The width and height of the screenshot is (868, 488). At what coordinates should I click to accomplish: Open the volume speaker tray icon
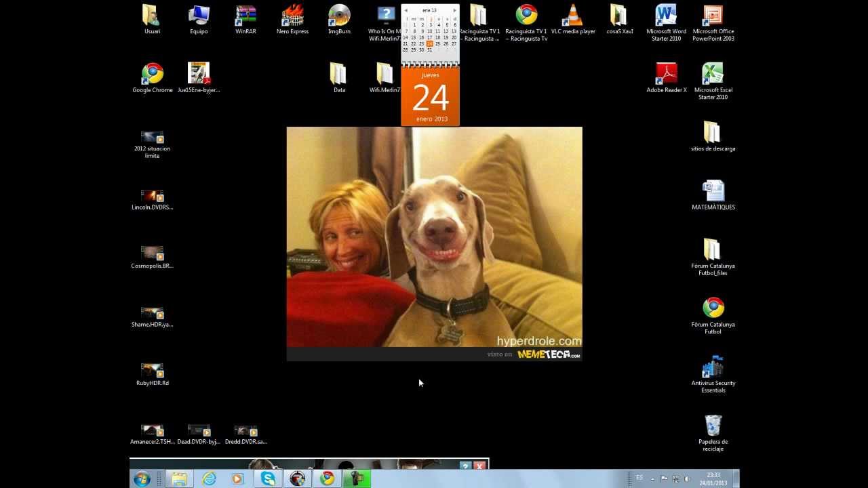pyautogui.click(x=686, y=479)
